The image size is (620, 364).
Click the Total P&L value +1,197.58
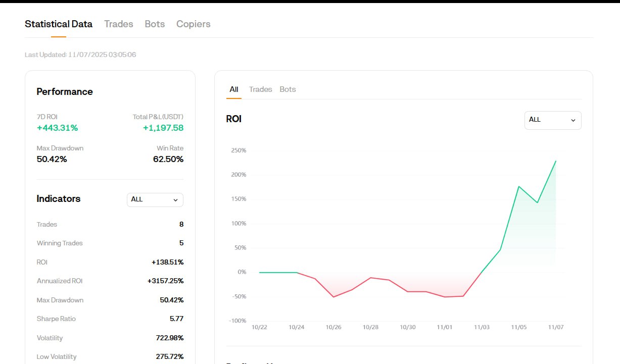click(x=163, y=128)
